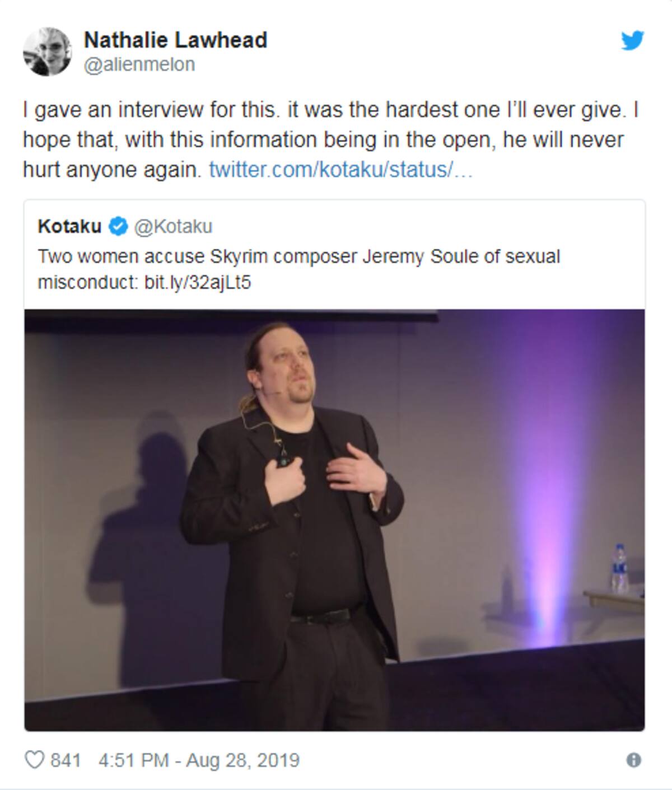This screenshot has width=672, height=790.
Task: Follow the bit.ly/32ajLt5 article link
Action: [x=198, y=283]
